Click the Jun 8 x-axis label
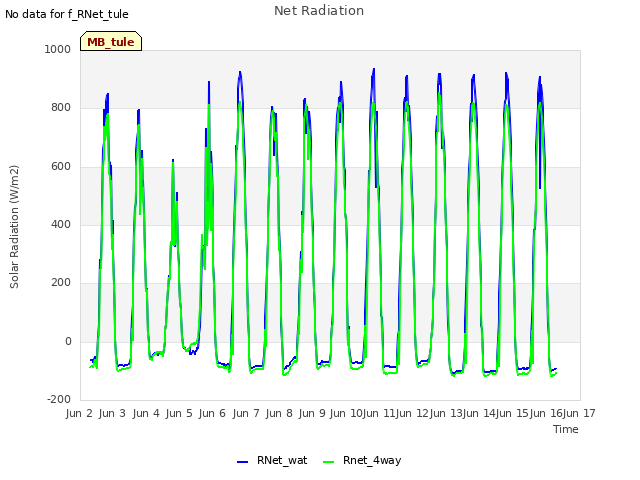The image size is (640, 480). coord(279,413)
